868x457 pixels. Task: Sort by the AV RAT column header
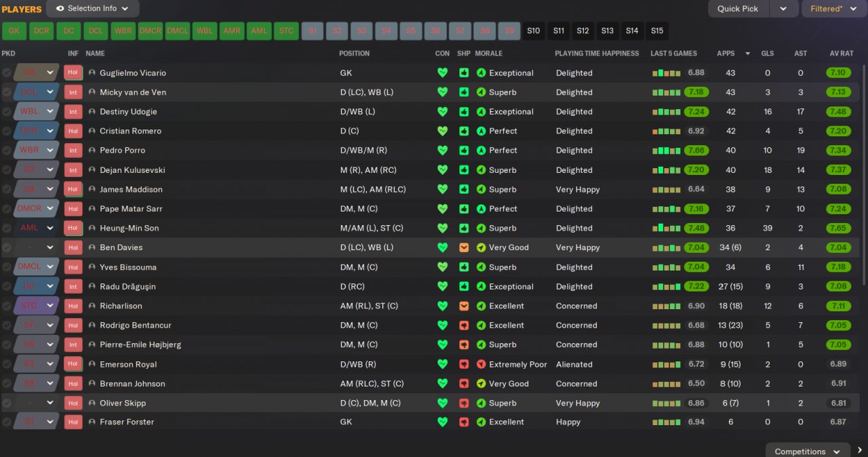click(842, 54)
